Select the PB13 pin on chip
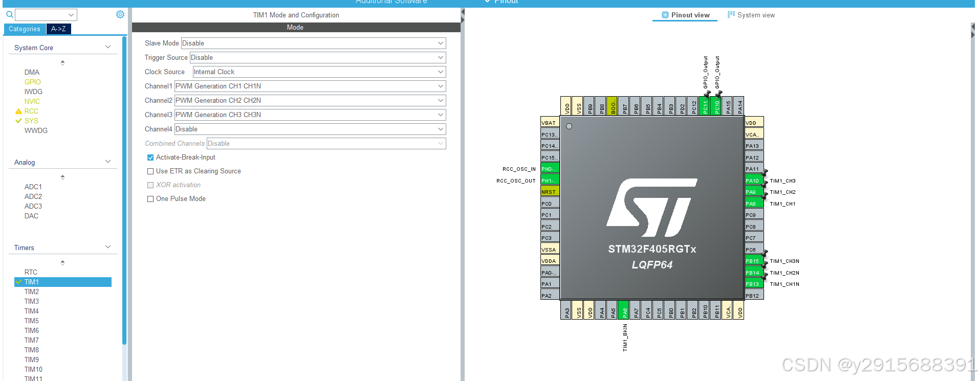Screen dimensions: 980x381 tap(754, 284)
